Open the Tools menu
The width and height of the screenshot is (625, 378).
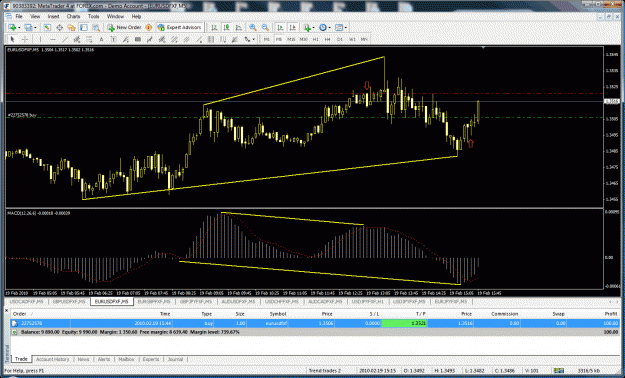pyautogui.click(x=94, y=16)
